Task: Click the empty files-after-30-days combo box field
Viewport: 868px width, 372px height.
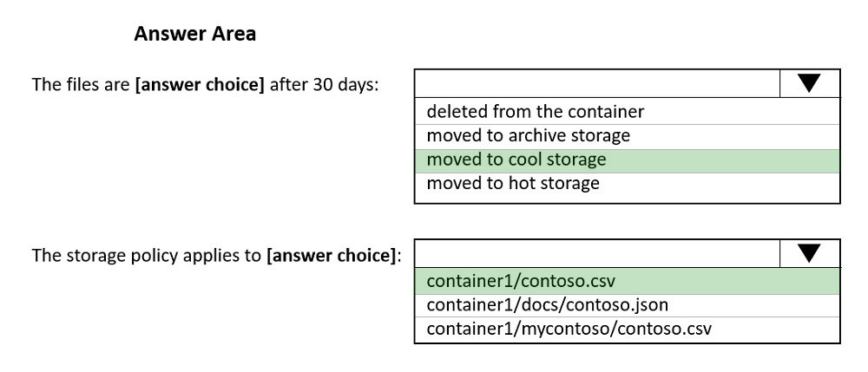Action: click(597, 83)
